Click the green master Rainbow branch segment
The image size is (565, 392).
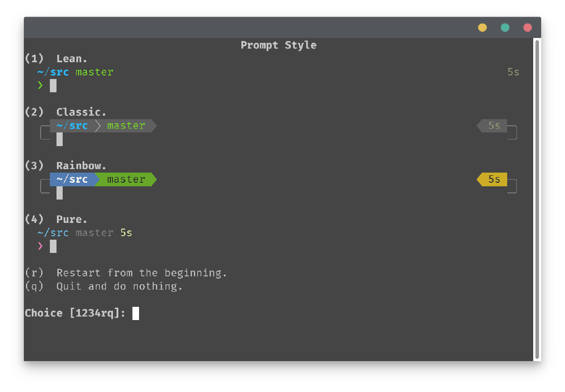(x=126, y=179)
